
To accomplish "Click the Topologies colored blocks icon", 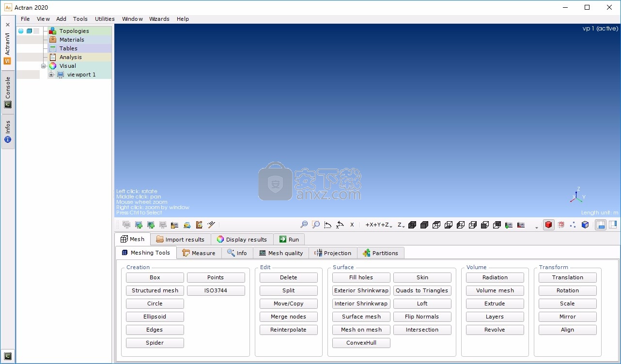I will click(52, 31).
